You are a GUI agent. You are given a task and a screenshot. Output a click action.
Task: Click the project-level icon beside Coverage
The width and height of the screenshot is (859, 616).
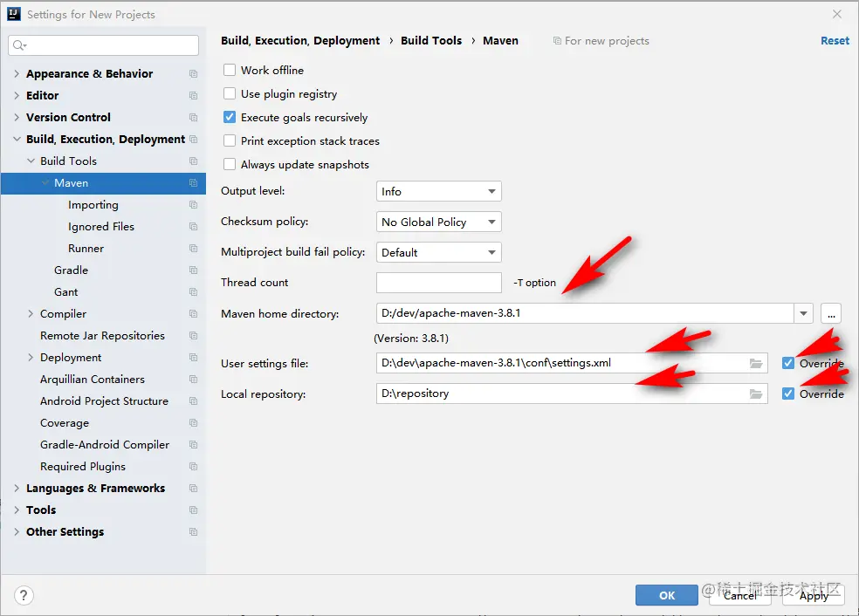[x=194, y=422]
